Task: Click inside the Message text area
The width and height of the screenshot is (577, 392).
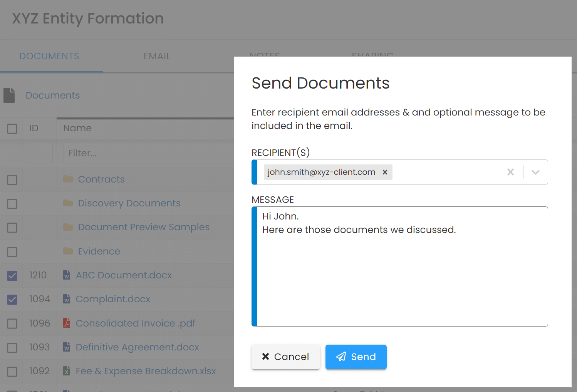Action: [400, 266]
